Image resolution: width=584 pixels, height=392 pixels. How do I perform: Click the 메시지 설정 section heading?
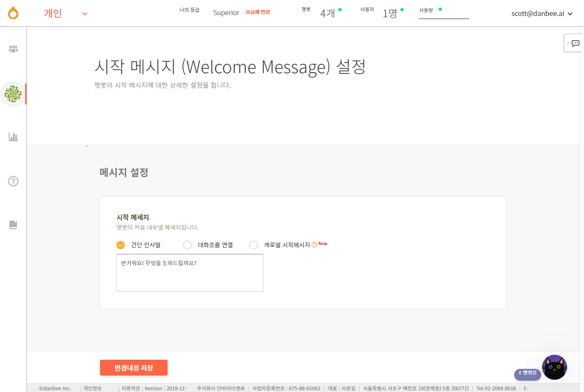pos(124,172)
